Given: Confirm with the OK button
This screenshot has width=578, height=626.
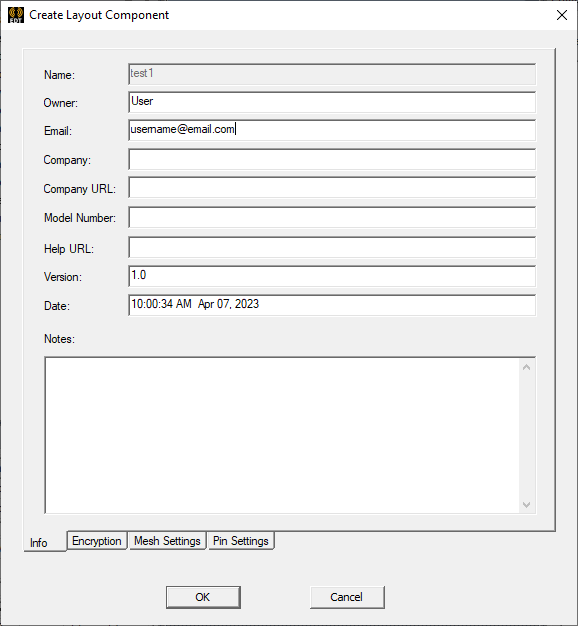Looking at the screenshot, I should (203, 597).
